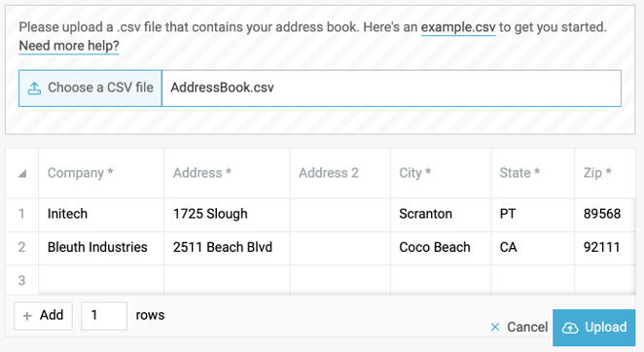This screenshot has height=352, width=644.
Task: Click the PT state cell
Action: click(532, 214)
